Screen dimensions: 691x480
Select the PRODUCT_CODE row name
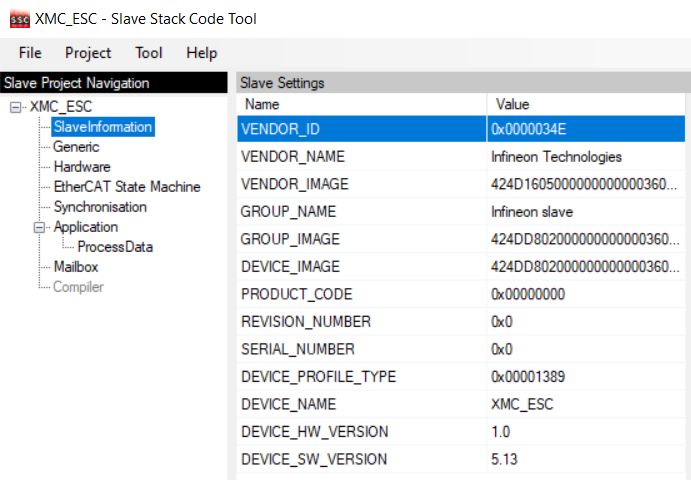click(361, 294)
